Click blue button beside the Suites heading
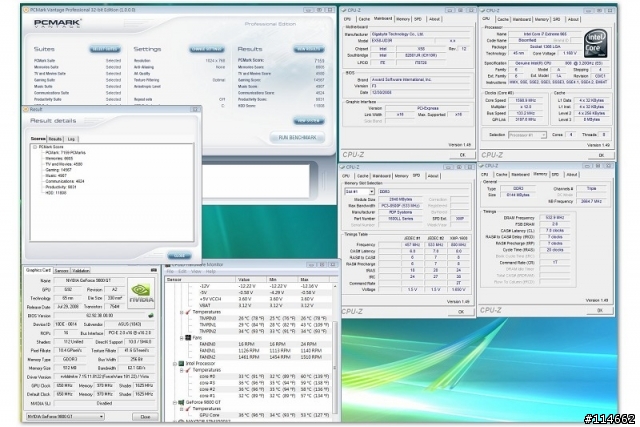 pyautogui.click(x=105, y=49)
